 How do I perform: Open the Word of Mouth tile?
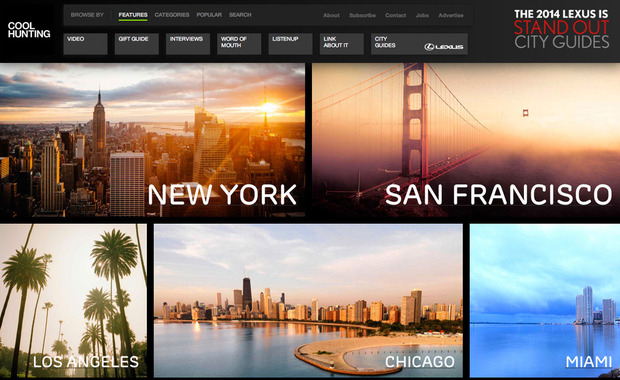(239, 44)
